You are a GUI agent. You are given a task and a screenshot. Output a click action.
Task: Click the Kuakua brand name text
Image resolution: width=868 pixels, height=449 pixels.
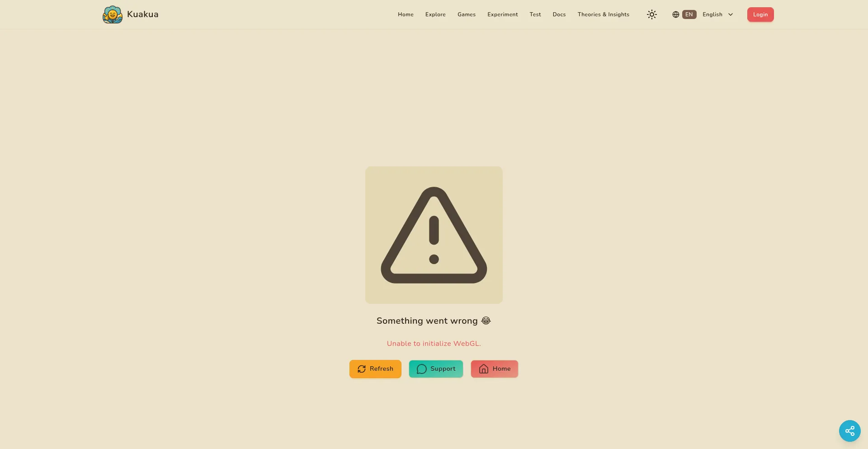point(143,14)
